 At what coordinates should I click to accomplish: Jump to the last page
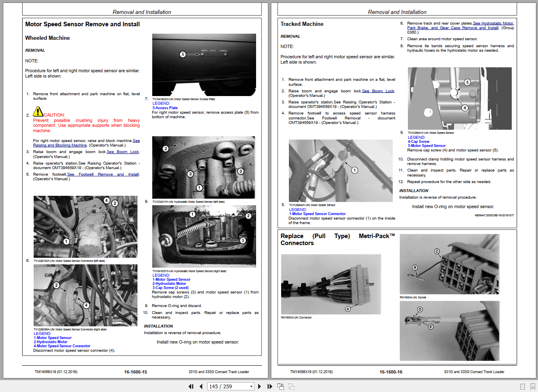click(270, 386)
